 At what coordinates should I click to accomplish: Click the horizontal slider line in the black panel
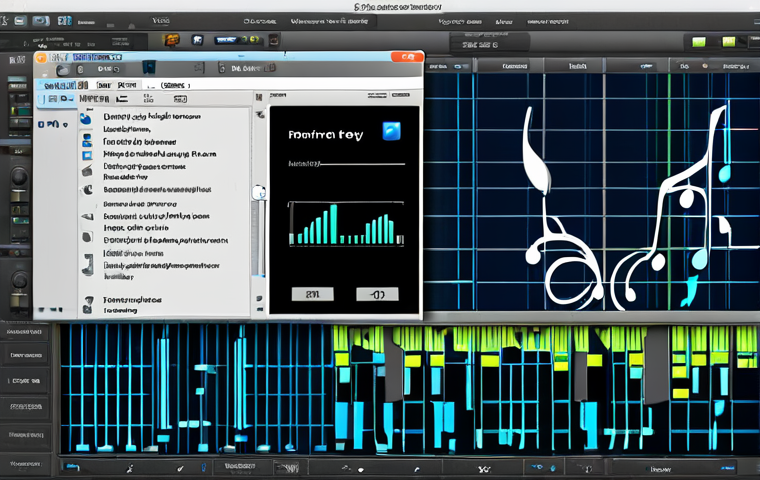pyautogui.click(x=362, y=164)
